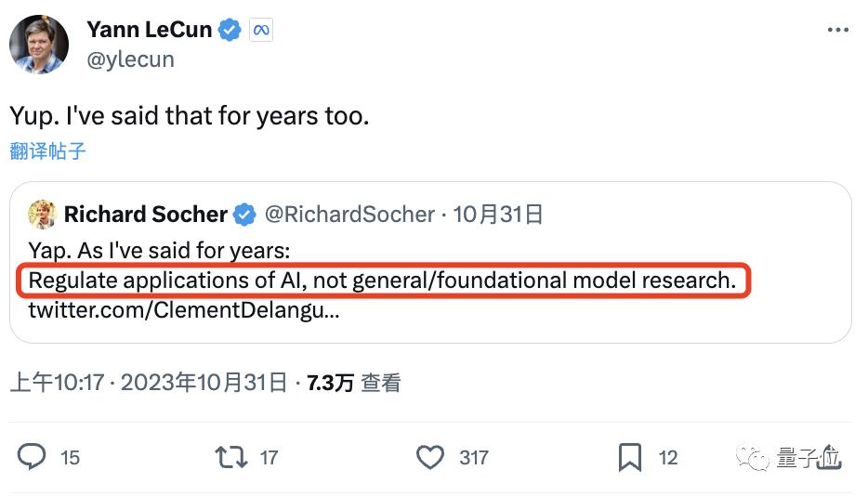The image size is (868, 496).
Task: Open Richard Socher's small avatar
Action: (42, 215)
